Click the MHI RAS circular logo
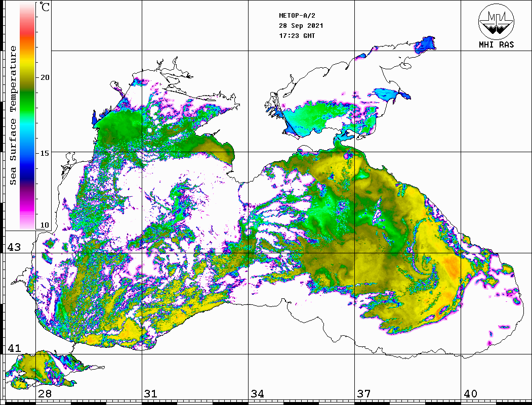The image size is (532, 405). tap(497, 21)
